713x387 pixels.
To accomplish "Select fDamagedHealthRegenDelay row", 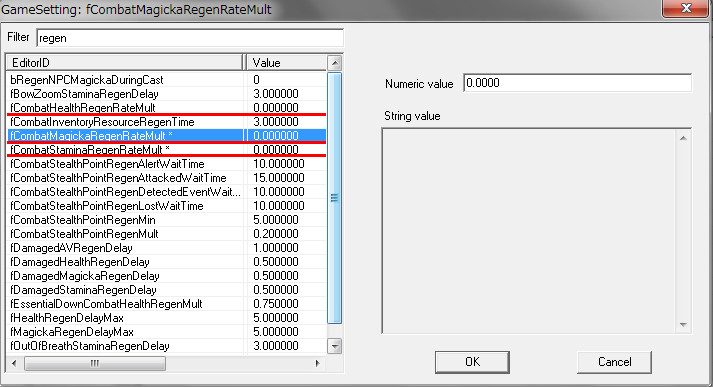I will click(166, 262).
